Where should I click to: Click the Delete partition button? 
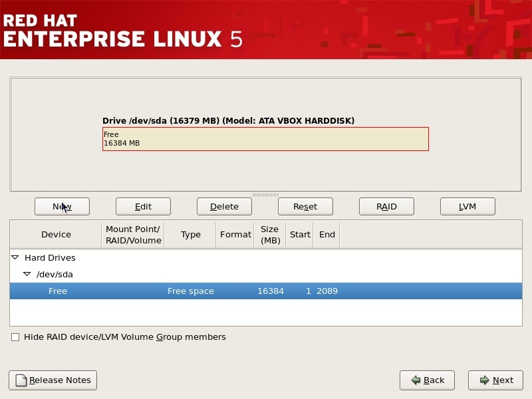(224, 206)
